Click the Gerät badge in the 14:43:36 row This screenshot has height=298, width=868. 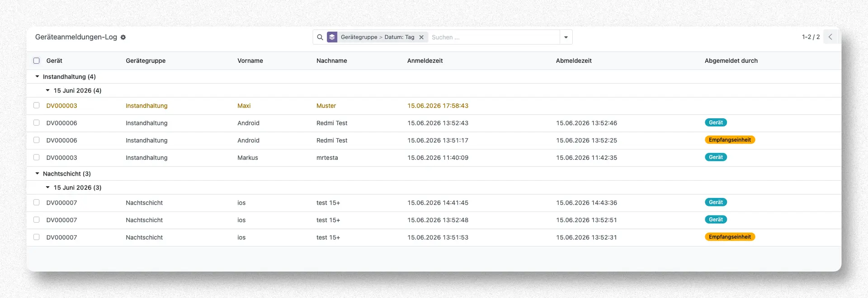(716, 202)
